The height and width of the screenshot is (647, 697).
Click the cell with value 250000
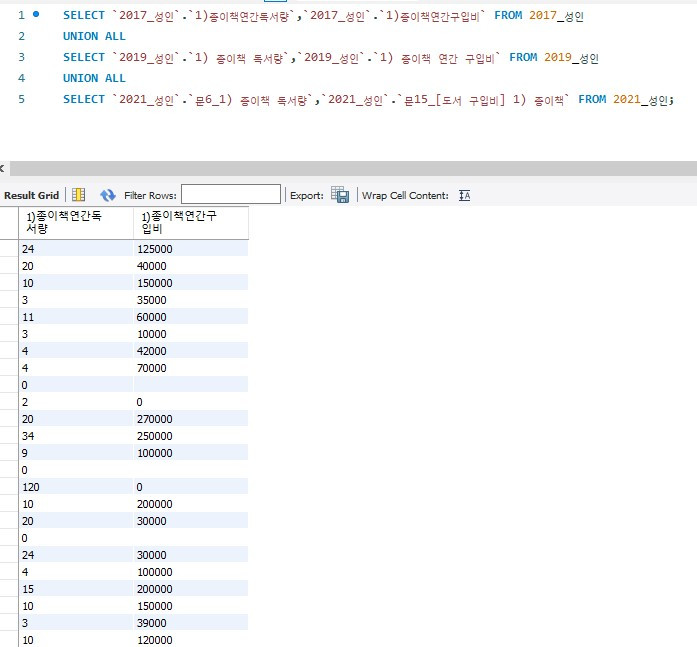[x=191, y=436]
